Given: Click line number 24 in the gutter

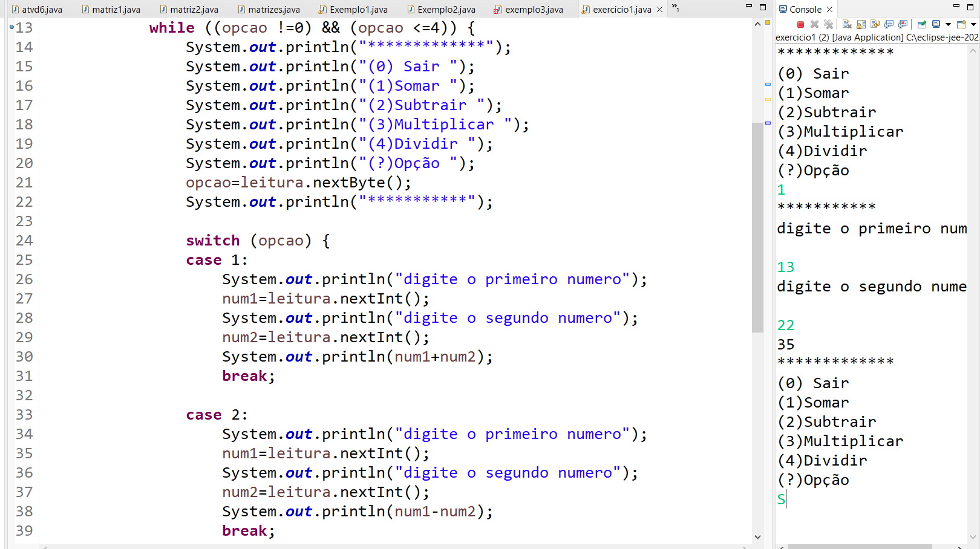Looking at the screenshot, I should point(24,241).
